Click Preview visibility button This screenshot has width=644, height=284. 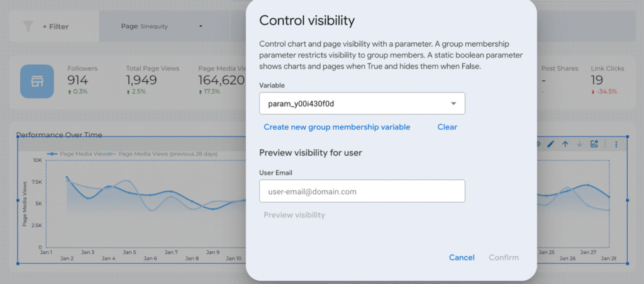[294, 215]
